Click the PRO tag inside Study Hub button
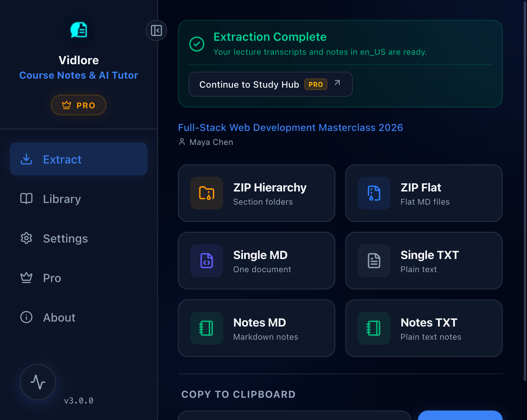Image resolution: width=527 pixels, height=420 pixels. (x=316, y=84)
